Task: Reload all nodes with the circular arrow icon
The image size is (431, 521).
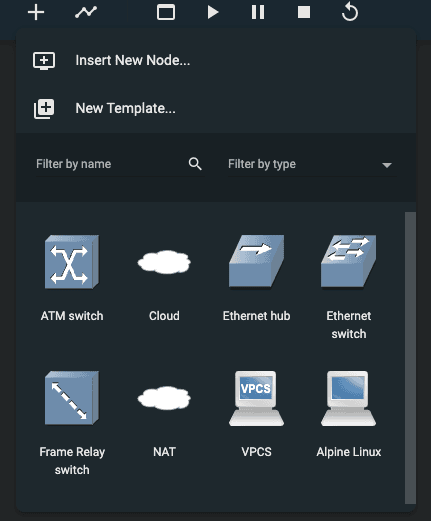Action: (x=350, y=12)
